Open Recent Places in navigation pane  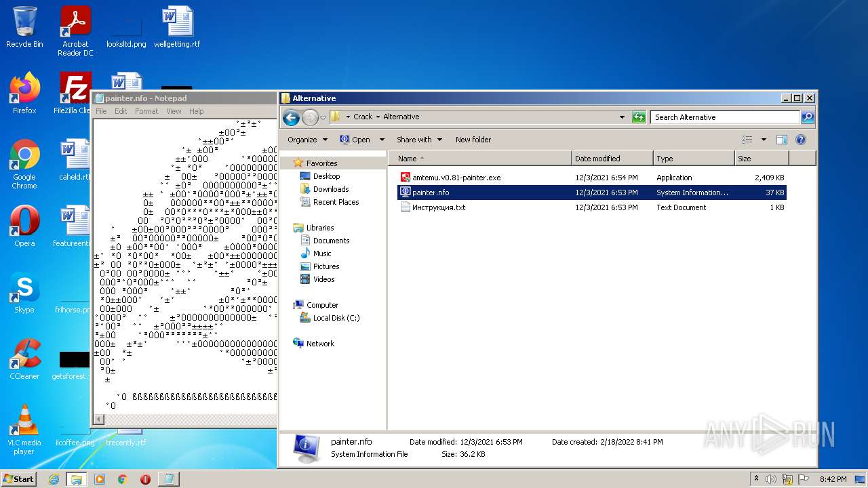(329, 202)
